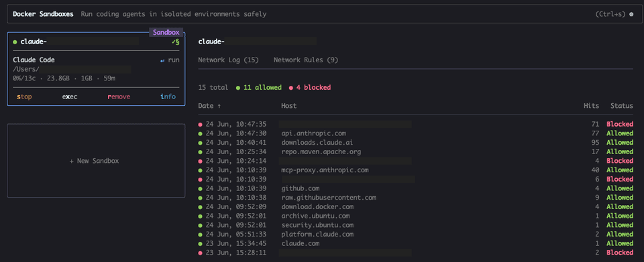Run Claude Code in the sandbox
Screen dimensions: 644x262
tap(170, 60)
